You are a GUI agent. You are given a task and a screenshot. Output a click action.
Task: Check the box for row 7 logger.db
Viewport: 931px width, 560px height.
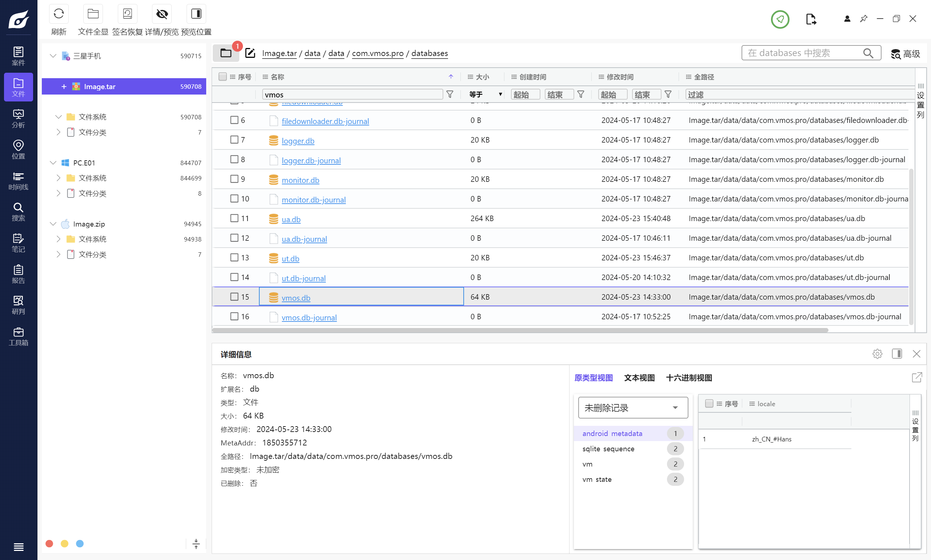coord(234,140)
